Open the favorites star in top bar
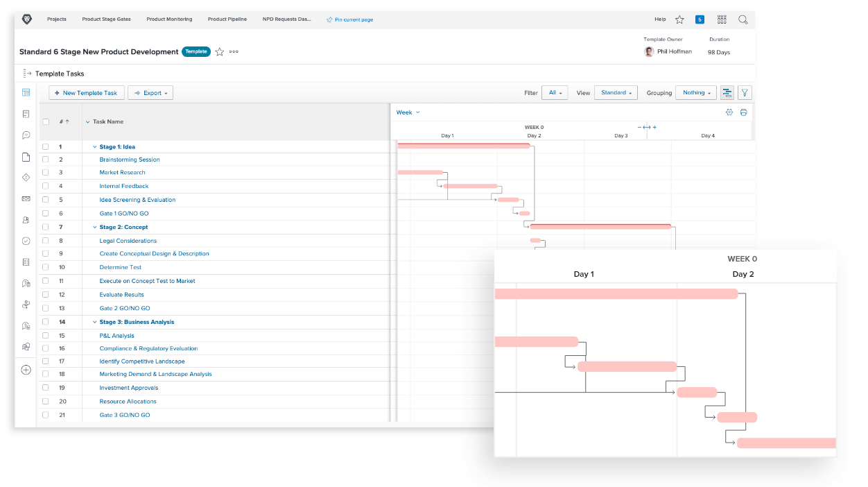Image resolution: width=868 pixels, height=487 pixels. tap(679, 19)
